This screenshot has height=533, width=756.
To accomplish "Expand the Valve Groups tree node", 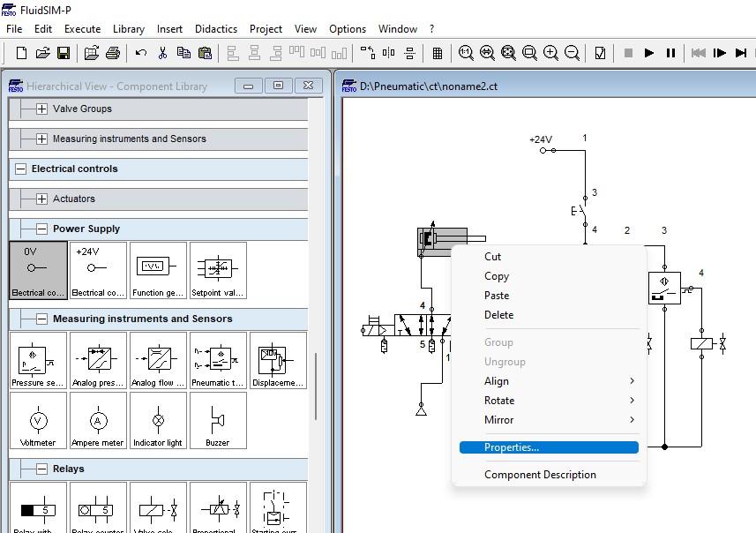I will (42, 109).
